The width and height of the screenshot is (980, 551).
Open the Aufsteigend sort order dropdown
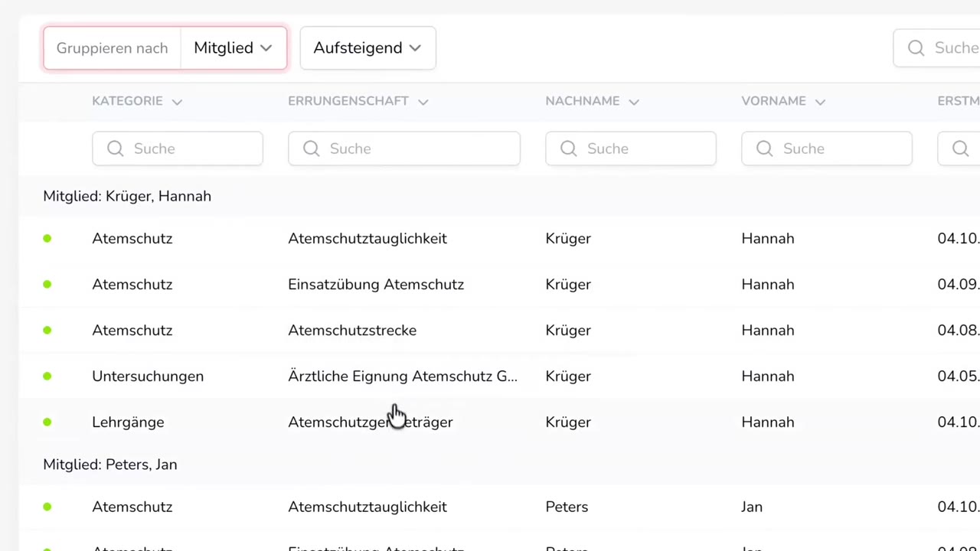tap(367, 48)
